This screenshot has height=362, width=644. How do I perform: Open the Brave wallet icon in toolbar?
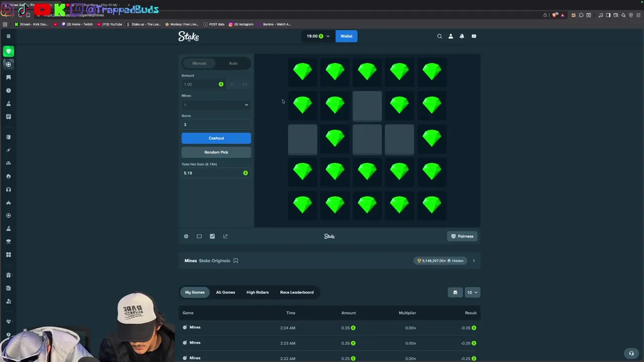click(x=616, y=15)
